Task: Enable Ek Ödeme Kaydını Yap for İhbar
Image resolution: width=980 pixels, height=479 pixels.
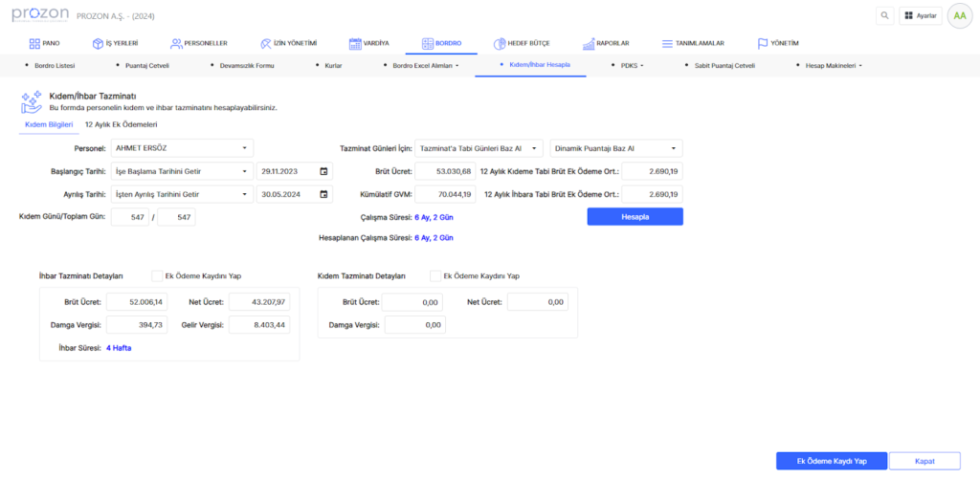Action: coord(157,276)
